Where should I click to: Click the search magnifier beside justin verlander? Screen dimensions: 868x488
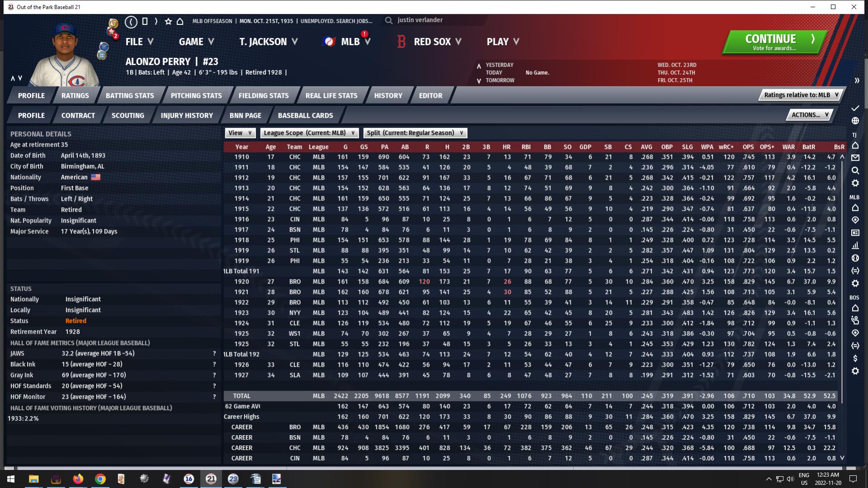click(x=389, y=20)
